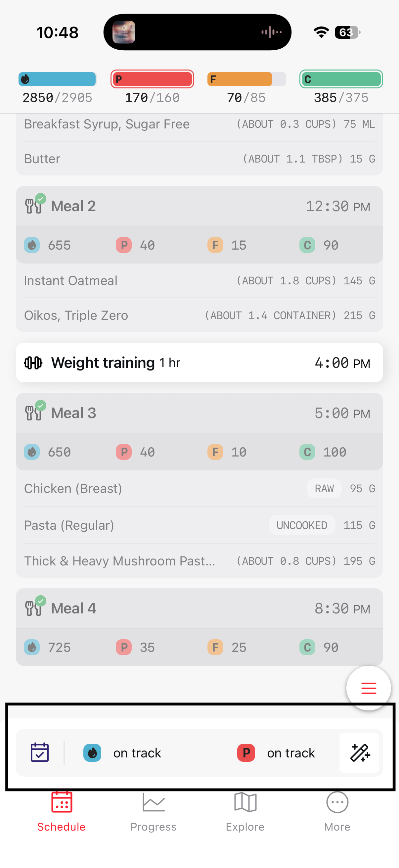Tap the red hamburger menu floating button

(x=368, y=688)
